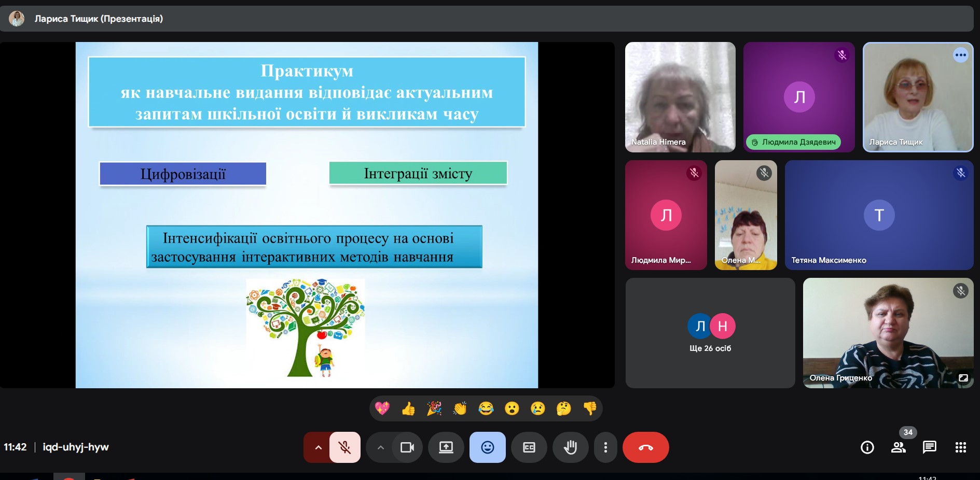Open the chat with everyone panel
This screenshot has width=980, height=480.
pos(929,447)
